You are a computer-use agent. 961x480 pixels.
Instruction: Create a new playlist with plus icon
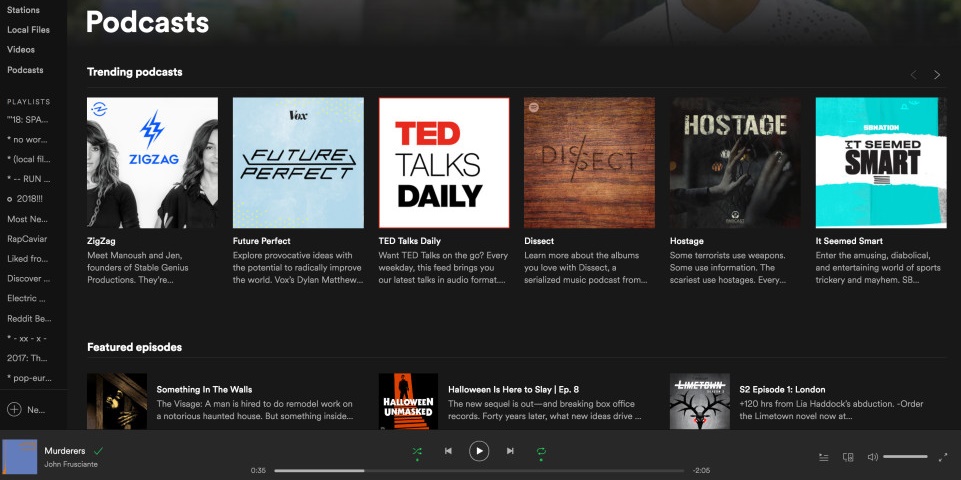point(14,410)
